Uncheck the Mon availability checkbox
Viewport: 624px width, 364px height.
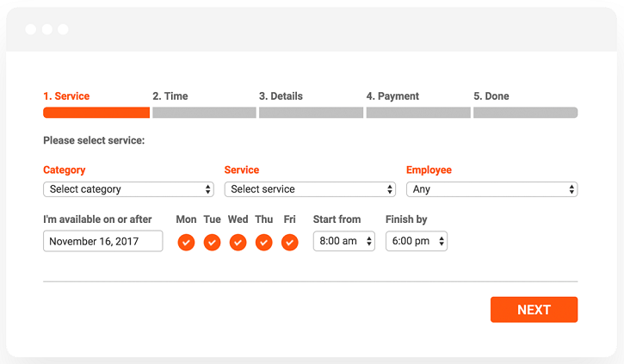(x=186, y=243)
